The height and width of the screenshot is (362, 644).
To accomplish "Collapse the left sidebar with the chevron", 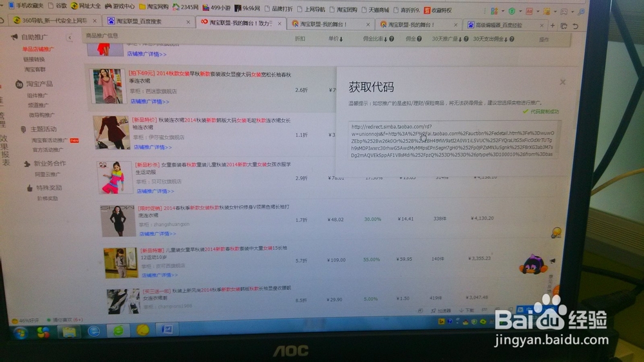I will [70, 38].
